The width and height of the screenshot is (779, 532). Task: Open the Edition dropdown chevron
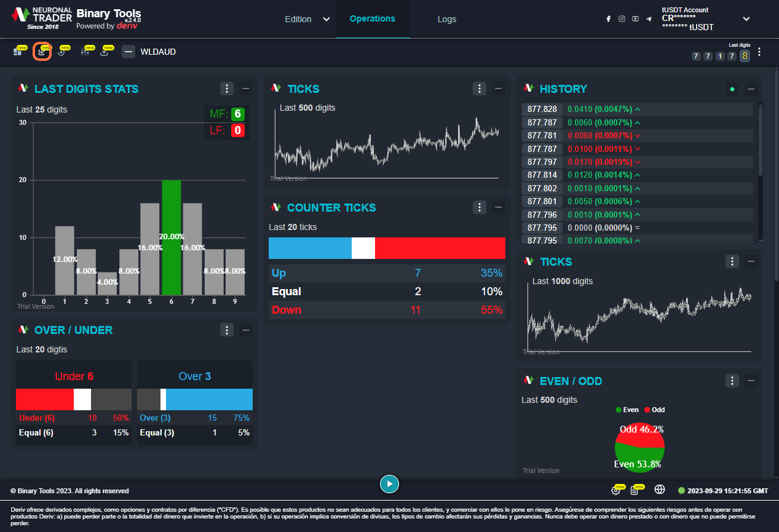(326, 19)
